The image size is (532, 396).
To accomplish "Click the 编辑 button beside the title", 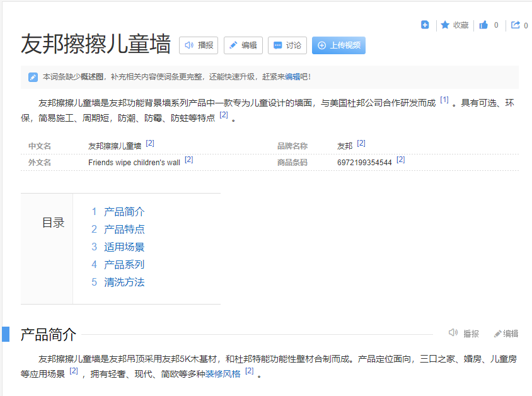I will 243,45.
